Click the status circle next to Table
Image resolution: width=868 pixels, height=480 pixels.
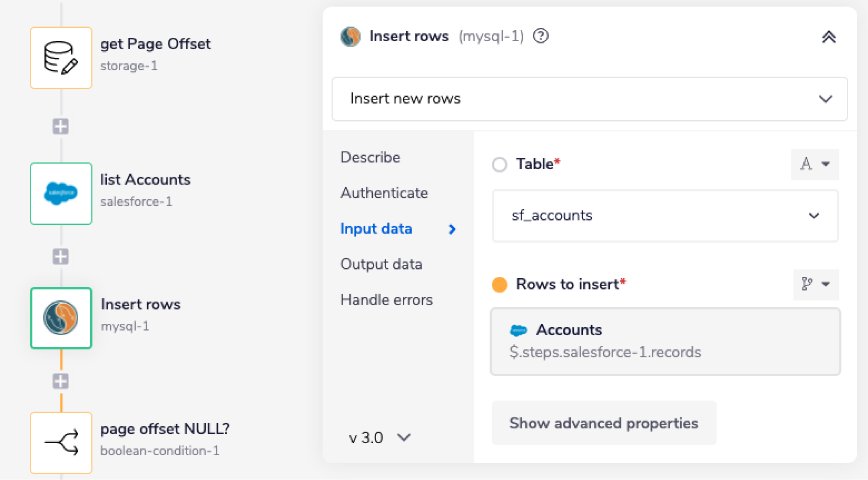coord(500,164)
